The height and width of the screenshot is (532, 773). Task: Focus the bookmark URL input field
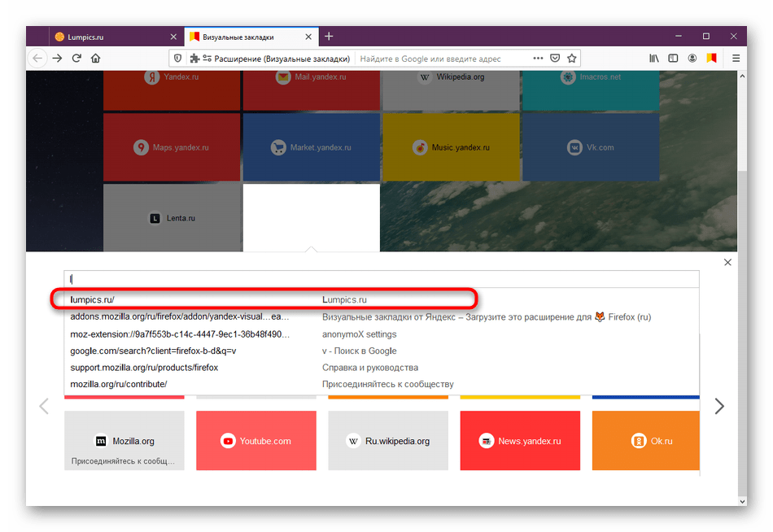382,279
